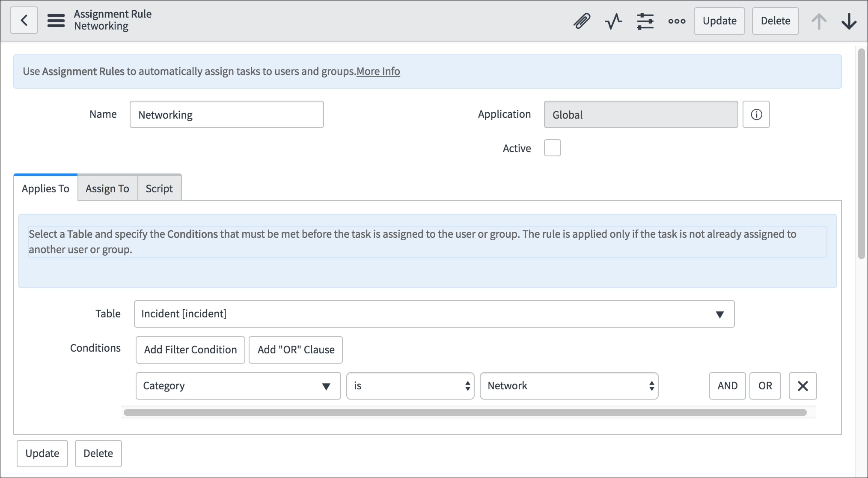Click the down arrow navigation icon

tap(849, 20)
